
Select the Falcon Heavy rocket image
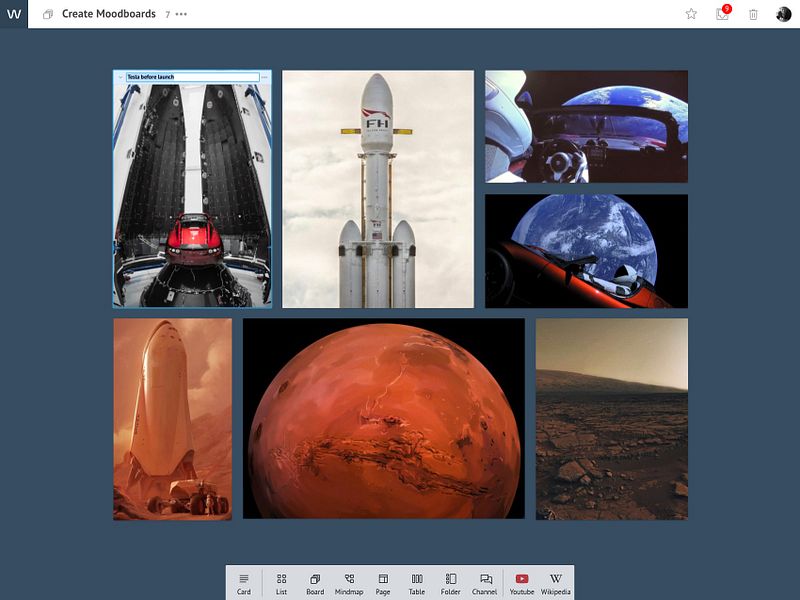pos(378,189)
